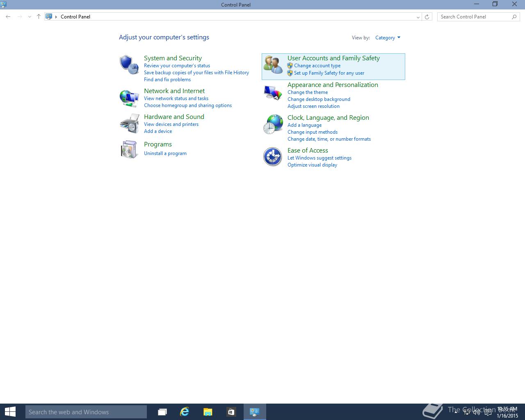The height and width of the screenshot is (420, 525).
Task: Open Change desktop background
Action: point(319,99)
